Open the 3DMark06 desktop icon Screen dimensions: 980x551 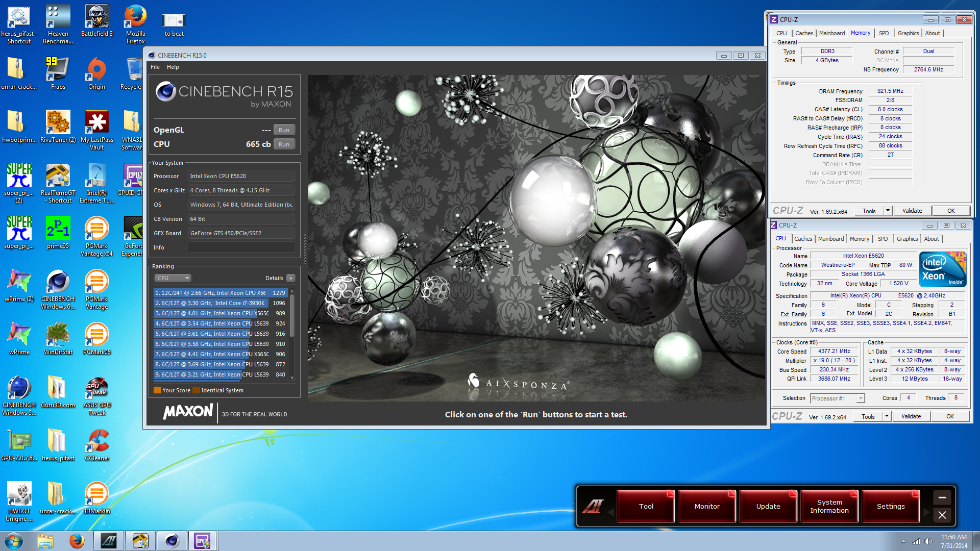click(96, 497)
